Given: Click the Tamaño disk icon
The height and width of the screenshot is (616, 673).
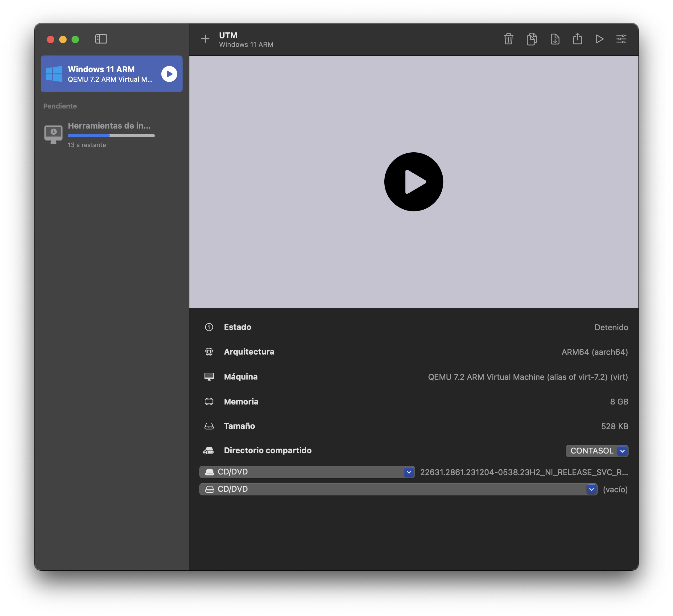Looking at the screenshot, I should click(209, 426).
